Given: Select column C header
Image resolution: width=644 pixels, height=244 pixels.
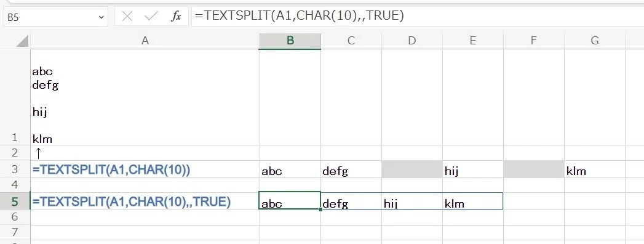Looking at the screenshot, I should point(351,40).
